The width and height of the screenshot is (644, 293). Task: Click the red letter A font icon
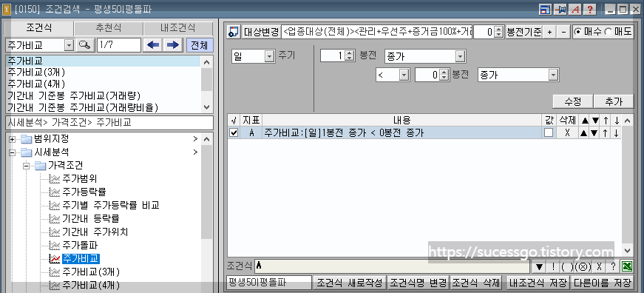575,10
